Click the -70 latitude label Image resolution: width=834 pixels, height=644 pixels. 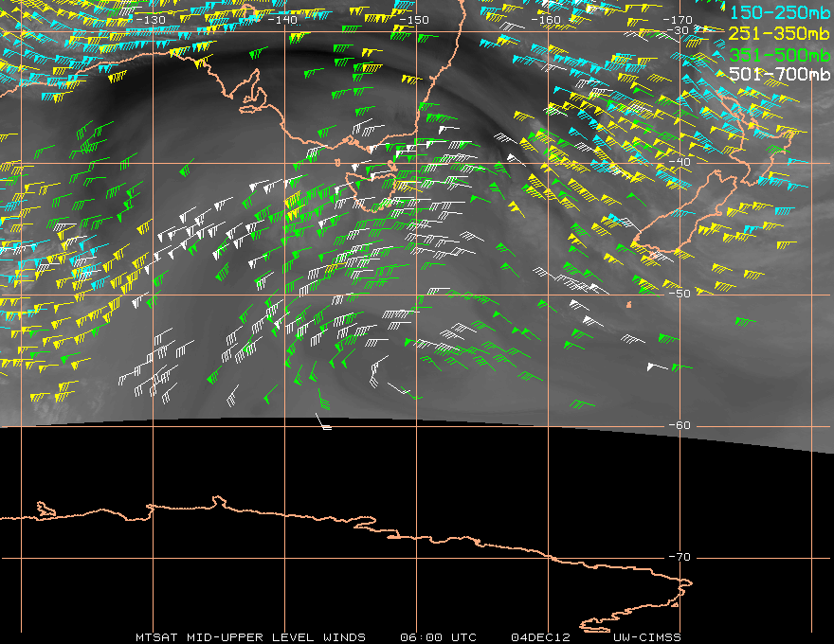pyautogui.click(x=680, y=557)
